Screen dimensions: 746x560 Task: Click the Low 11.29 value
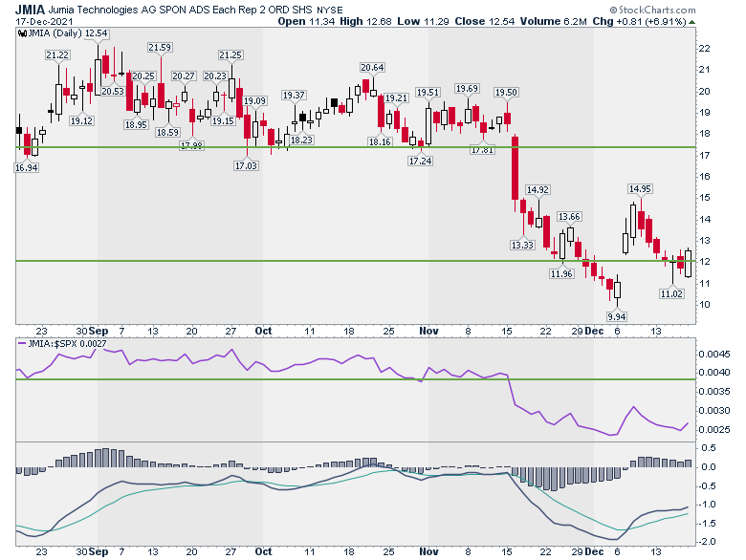point(423,21)
